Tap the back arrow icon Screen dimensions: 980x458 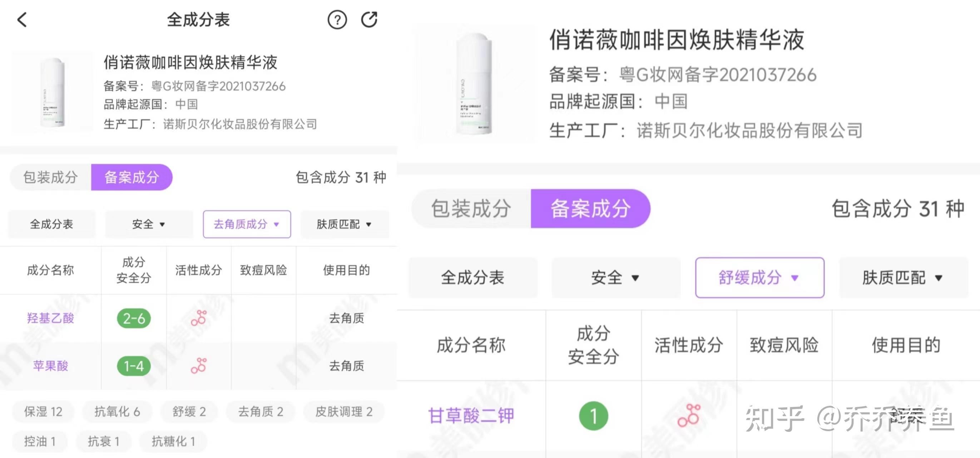click(x=23, y=20)
